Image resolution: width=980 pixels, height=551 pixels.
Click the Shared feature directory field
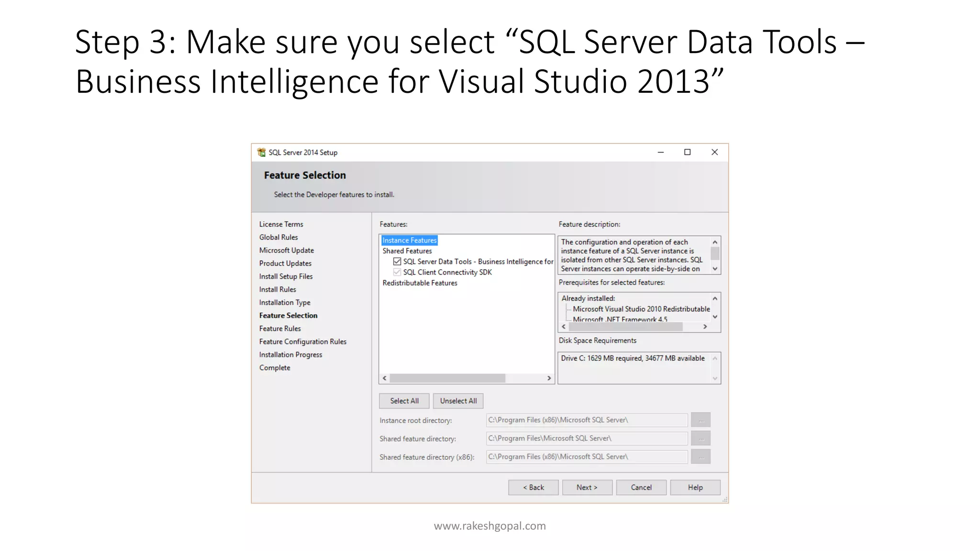[587, 438]
